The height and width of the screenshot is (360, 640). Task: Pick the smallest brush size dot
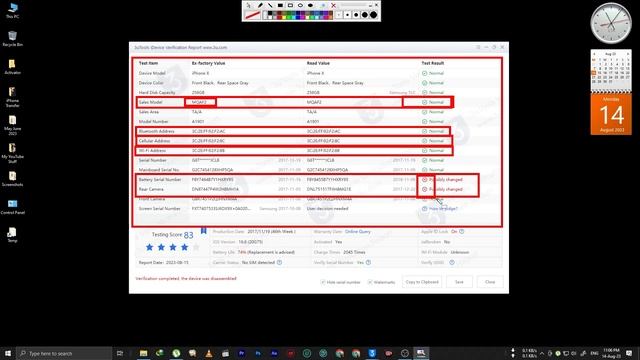tap(339, 15)
